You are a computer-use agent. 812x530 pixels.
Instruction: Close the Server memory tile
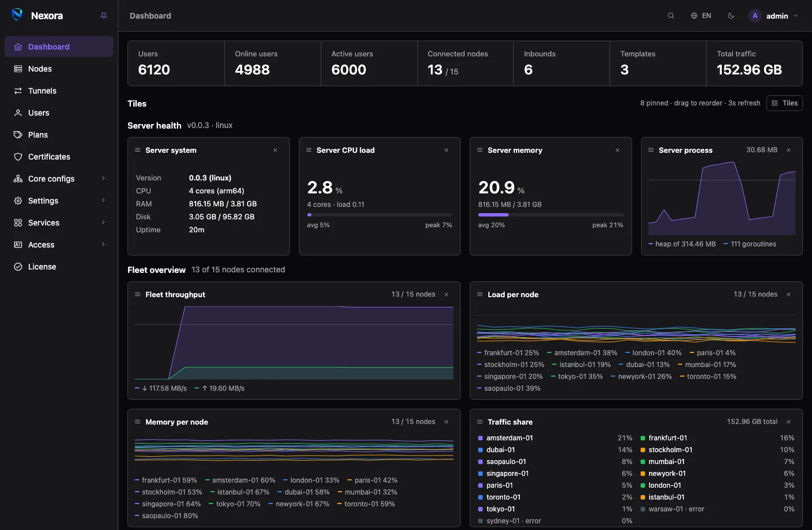click(x=617, y=150)
